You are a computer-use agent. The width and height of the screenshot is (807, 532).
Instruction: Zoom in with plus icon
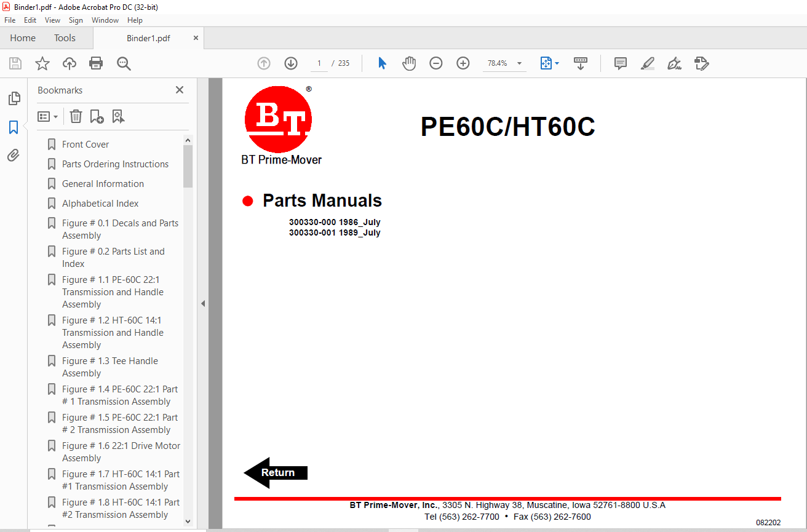[463, 63]
